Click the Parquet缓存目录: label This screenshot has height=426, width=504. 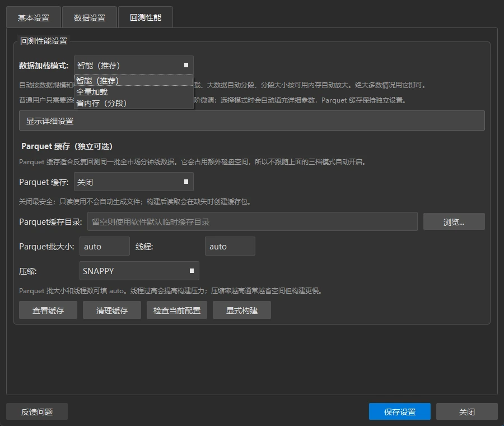[50, 222]
